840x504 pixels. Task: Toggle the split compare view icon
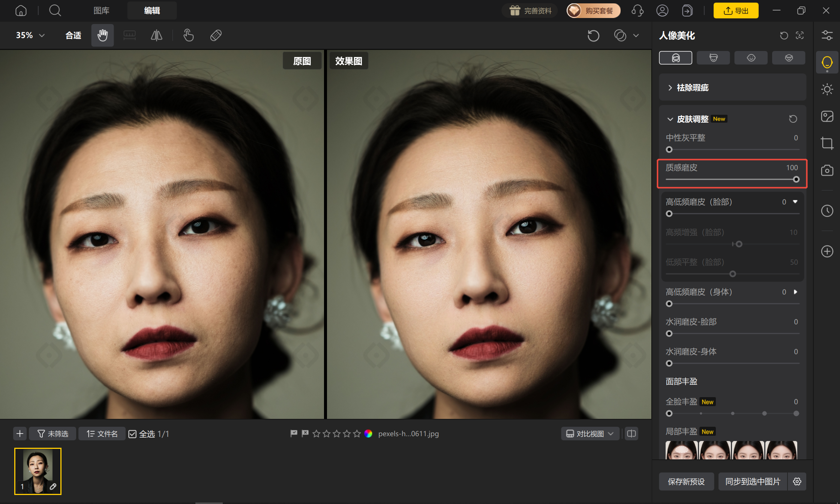631,433
